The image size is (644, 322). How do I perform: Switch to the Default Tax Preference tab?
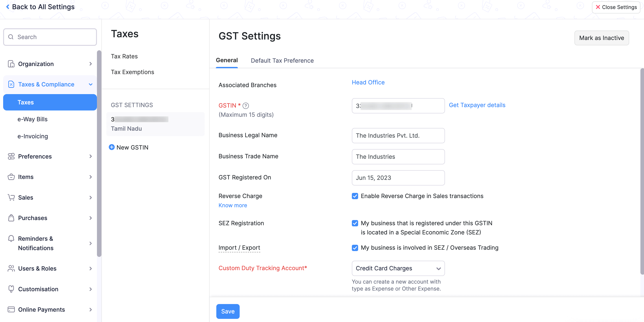coord(282,61)
